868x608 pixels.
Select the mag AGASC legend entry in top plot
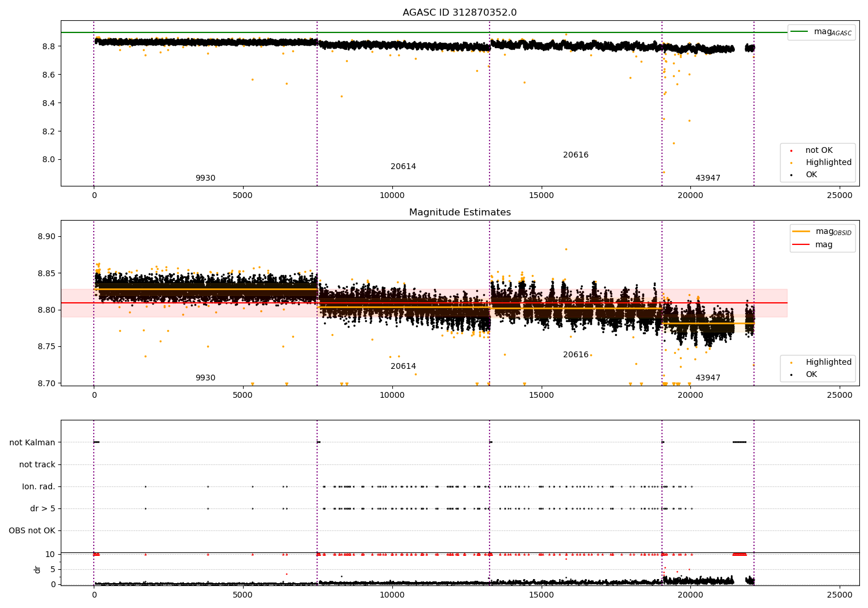pos(822,32)
